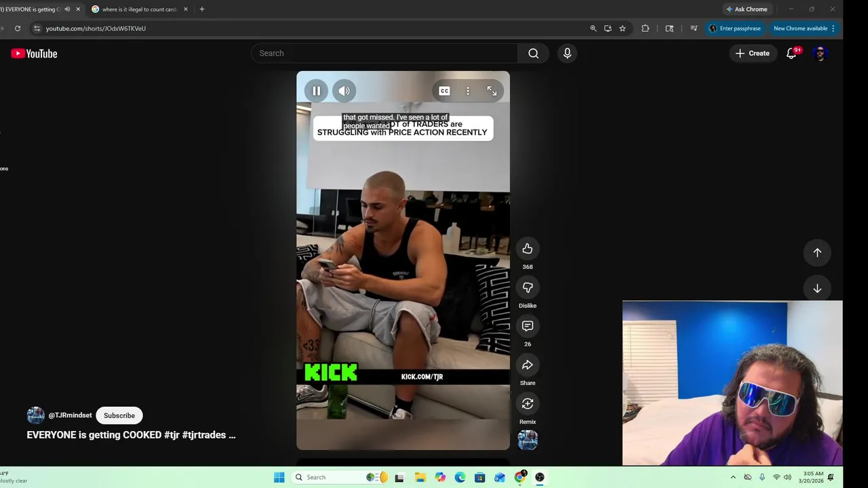Image resolution: width=868 pixels, height=488 pixels.
Task: Open Microsoft Store from the taskbar
Action: coord(479,477)
